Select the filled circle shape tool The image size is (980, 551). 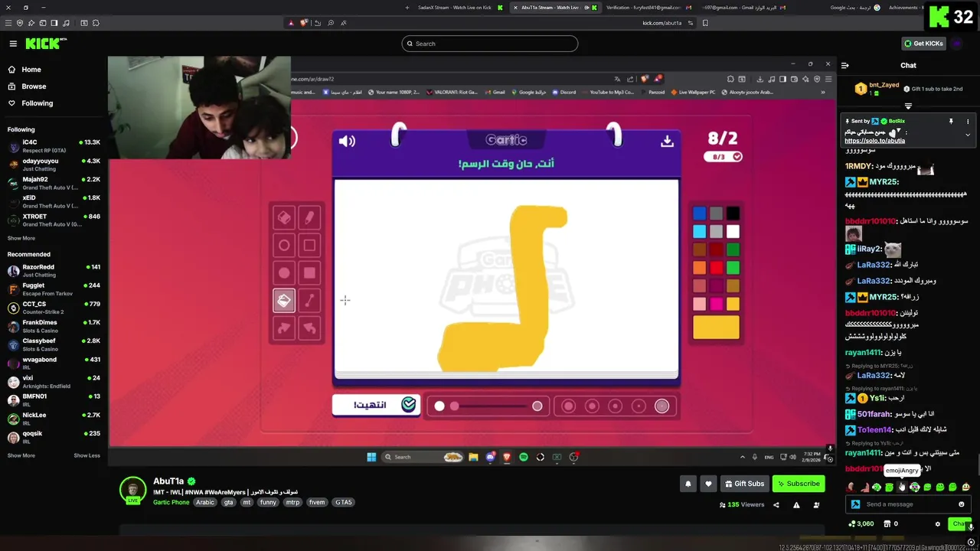click(x=284, y=273)
